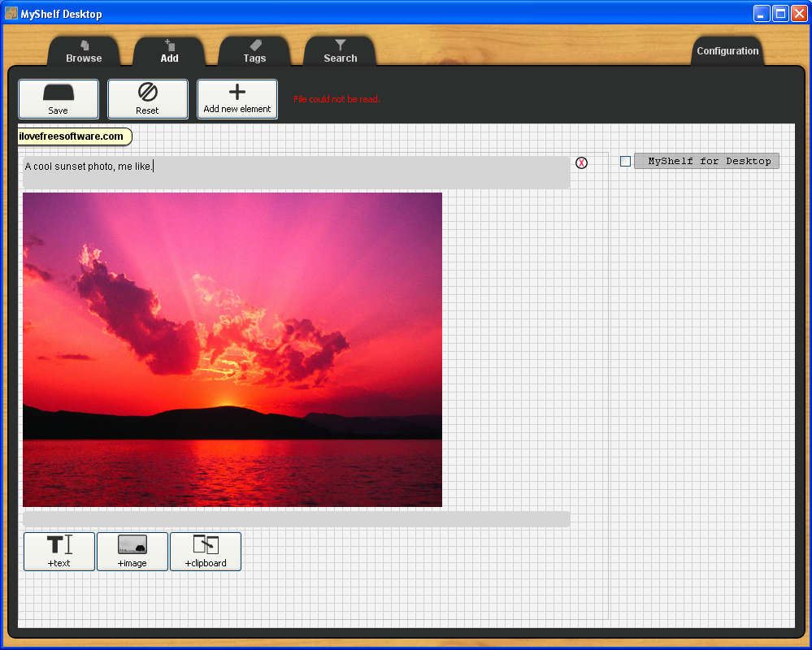Select the sunset photo image
Viewport: 812px width, 650px height.
(232, 350)
